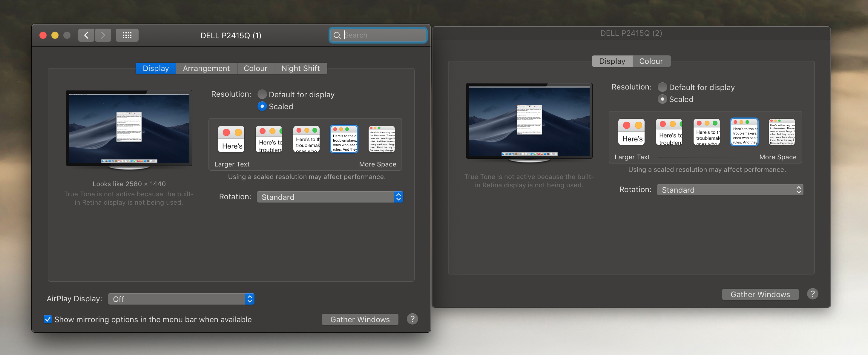Select Default for display radio in DELL (2)
Image resolution: width=868 pixels, height=355 pixels.
pos(662,87)
